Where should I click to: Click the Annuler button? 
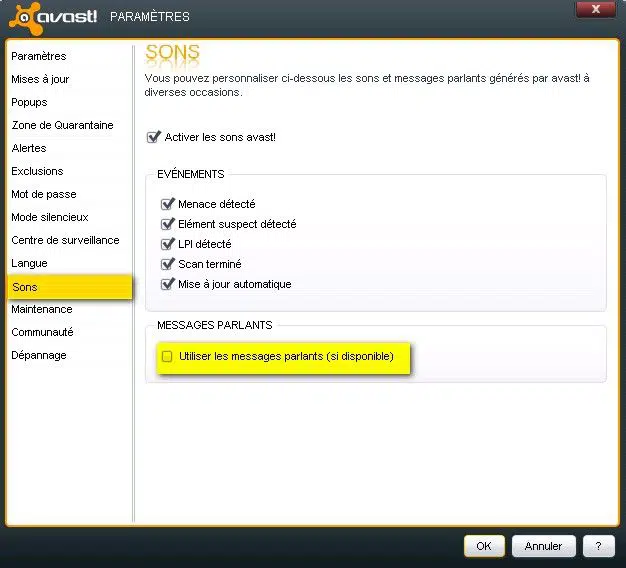543,546
